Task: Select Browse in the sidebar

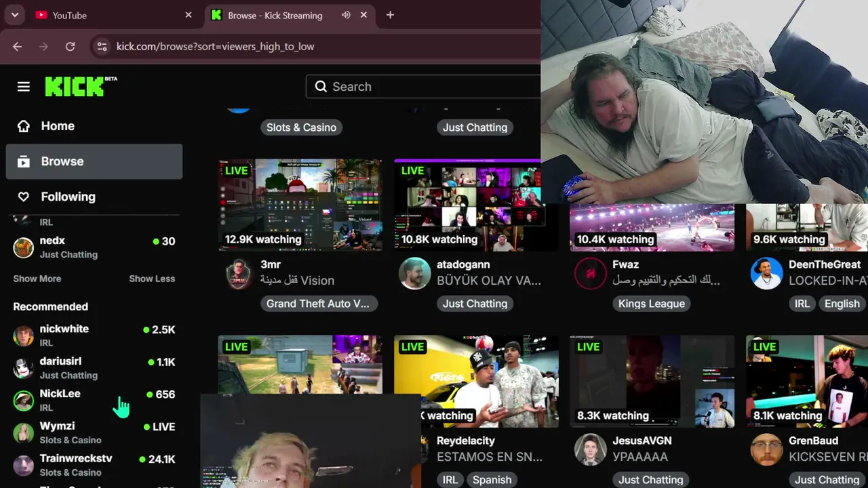Action: (x=94, y=161)
